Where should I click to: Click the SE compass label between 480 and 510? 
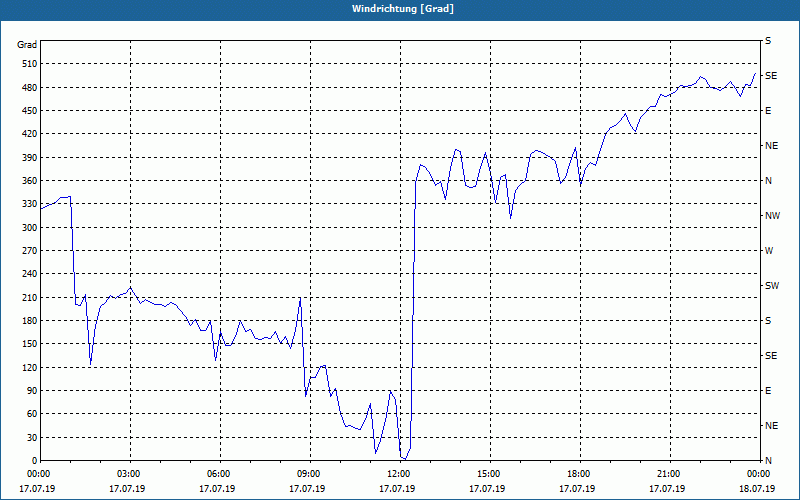[771, 76]
